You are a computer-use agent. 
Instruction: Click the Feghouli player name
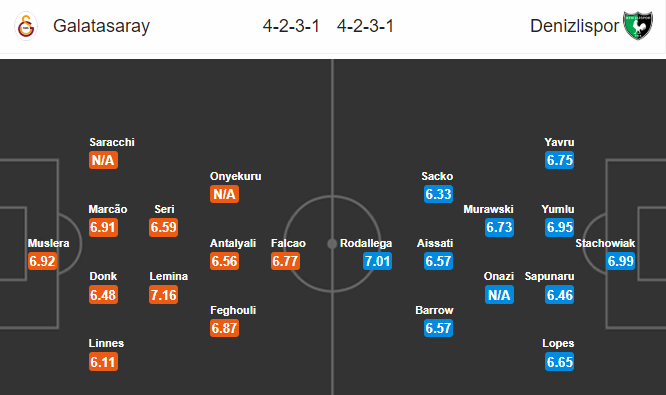[233, 310]
